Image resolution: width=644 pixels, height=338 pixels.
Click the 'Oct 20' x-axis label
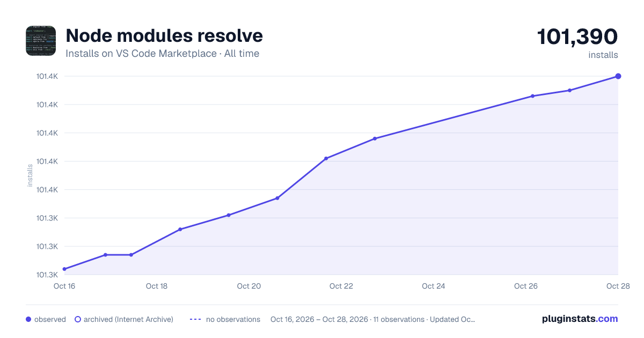[x=249, y=286]
